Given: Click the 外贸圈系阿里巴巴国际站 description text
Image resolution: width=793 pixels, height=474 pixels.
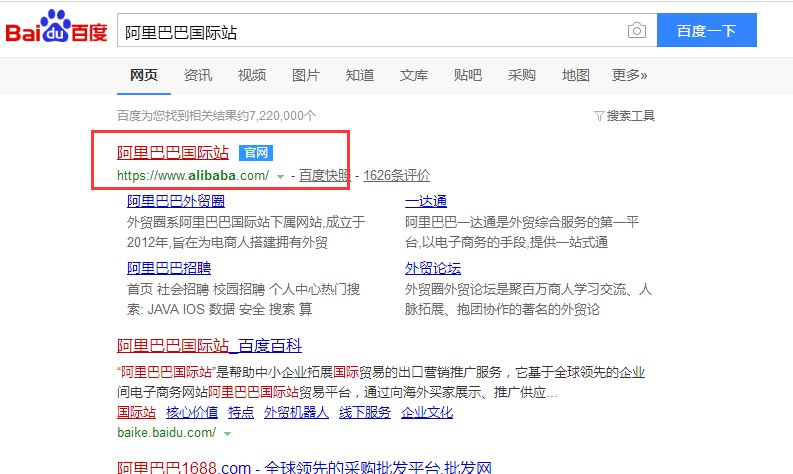Looking at the screenshot, I should [x=246, y=232].
